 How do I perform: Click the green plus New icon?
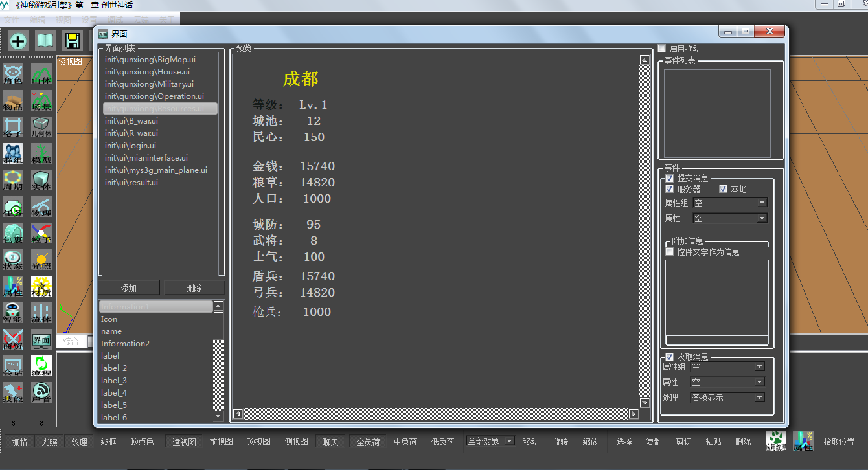[x=18, y=41]
